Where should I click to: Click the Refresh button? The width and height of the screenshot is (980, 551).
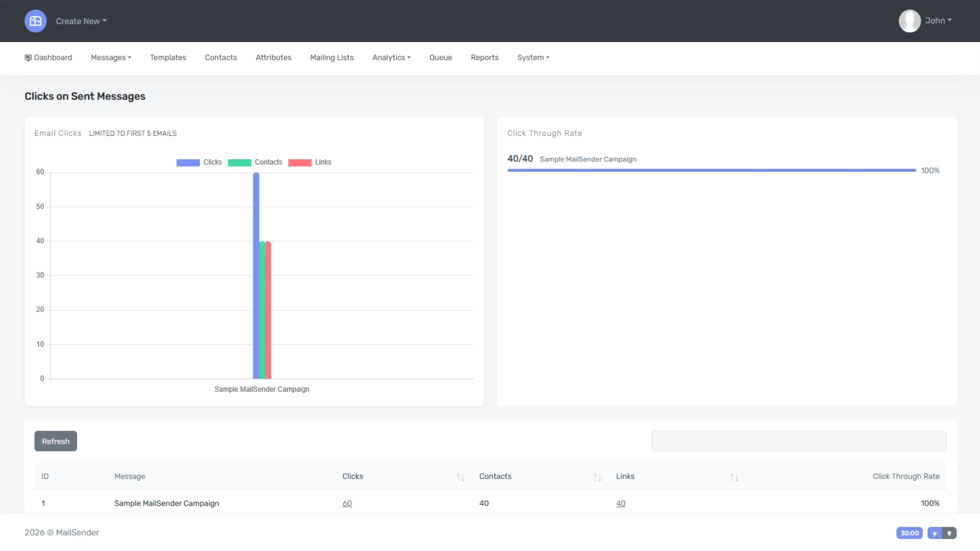(56, 441)
